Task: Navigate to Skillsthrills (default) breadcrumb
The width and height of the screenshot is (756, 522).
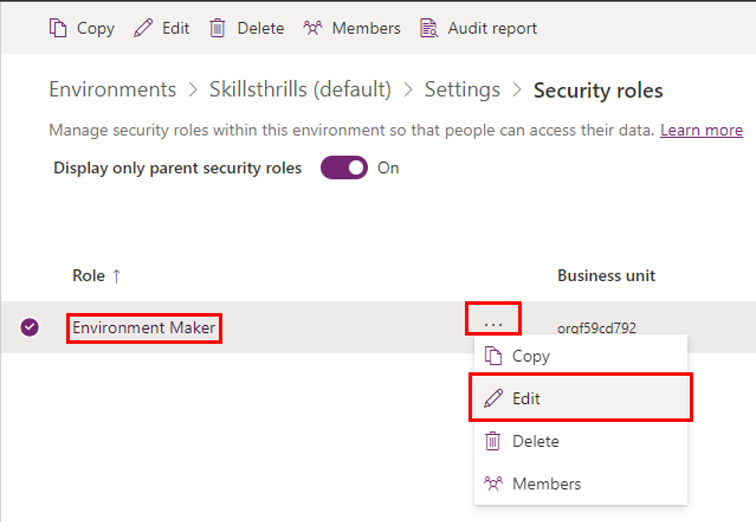Action: 300,90
